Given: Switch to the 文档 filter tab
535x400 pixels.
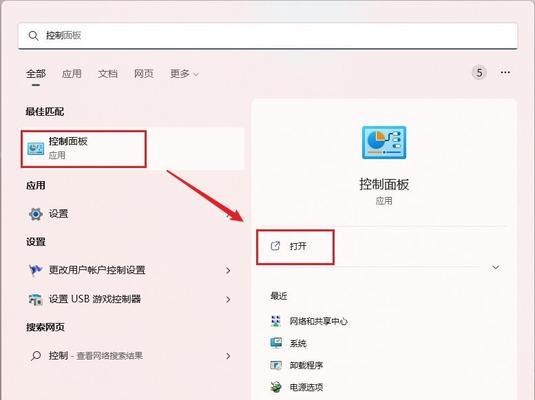Looking at the screenshot, I should coord(108,73).
